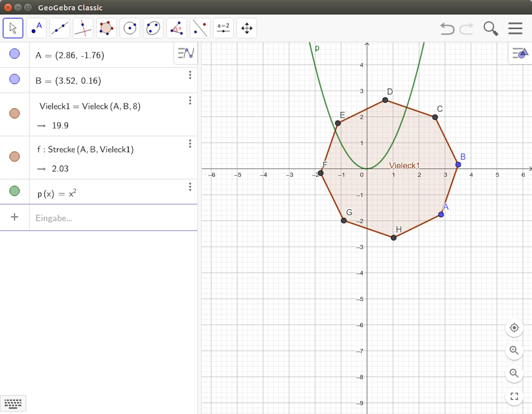
Task: Click the Eingabe input field
Action: 114,218
